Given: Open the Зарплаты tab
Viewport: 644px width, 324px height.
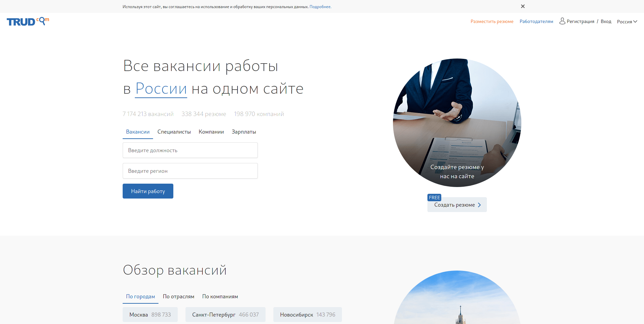Looking at the screenshot, I should click(244, 132).
